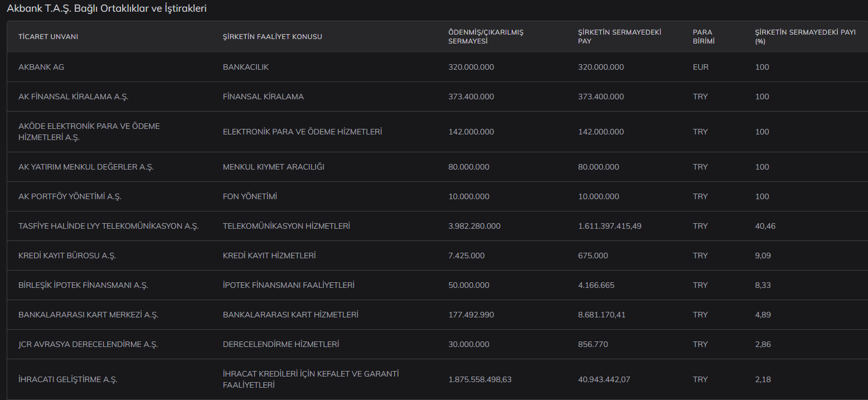Click the percentage 9,09
Viewport: 868px width, 400px height.
point(763,256)
